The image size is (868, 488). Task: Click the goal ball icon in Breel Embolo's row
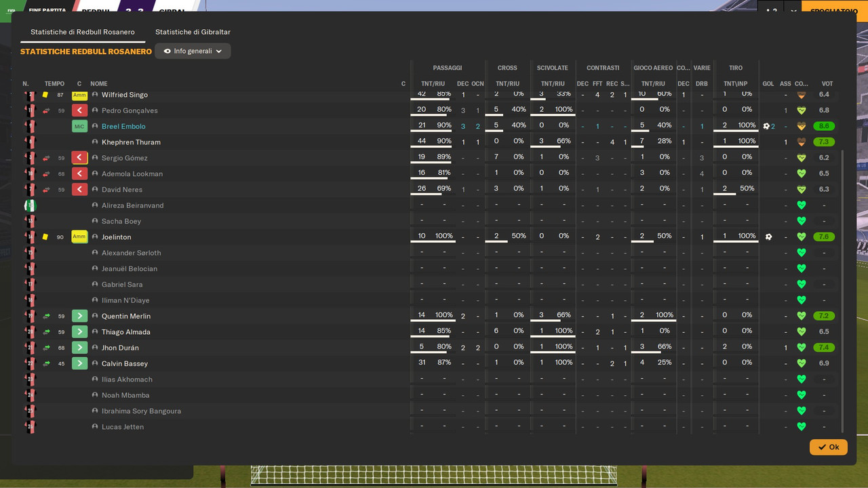pyautogui.click(x=766, y=126)
